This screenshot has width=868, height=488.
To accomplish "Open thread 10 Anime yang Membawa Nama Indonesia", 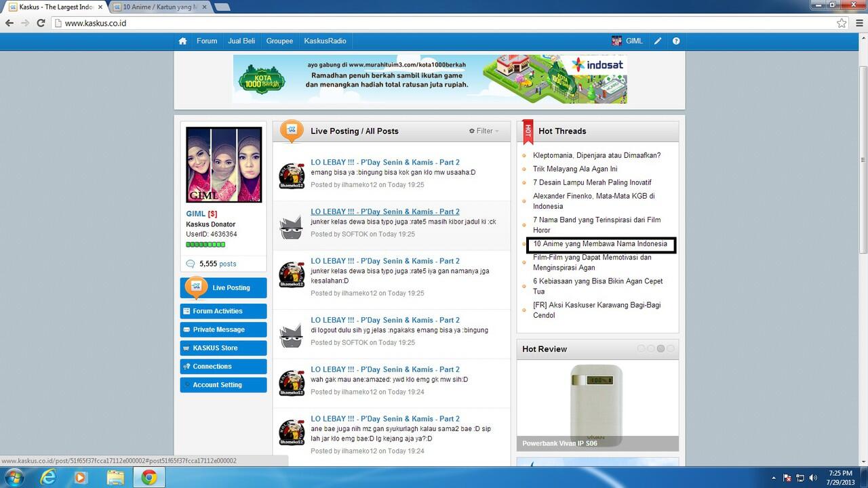I will (x=600, y=244).
